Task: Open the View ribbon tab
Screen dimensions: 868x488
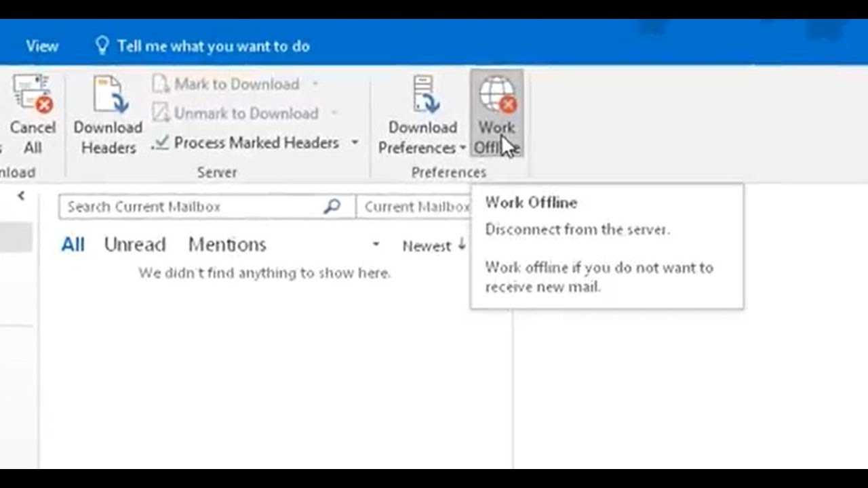Action: [x=42, y=46]
